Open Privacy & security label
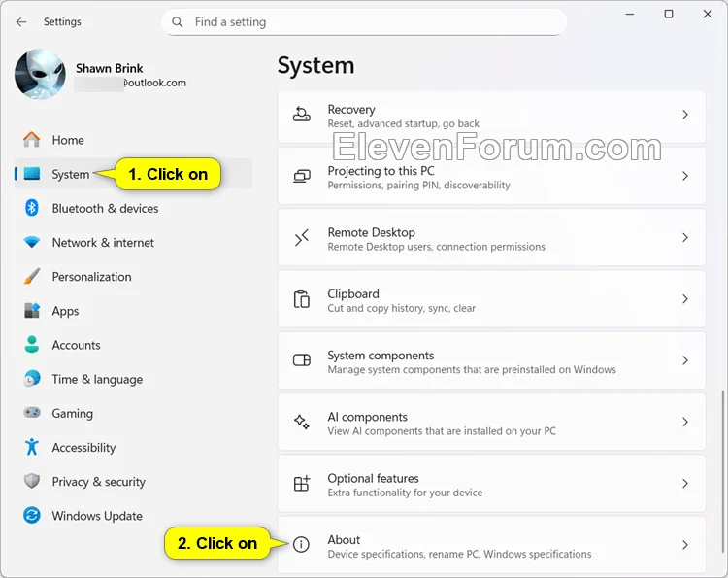This screenshot has width=728, height=578. click(x=98, y=482)
